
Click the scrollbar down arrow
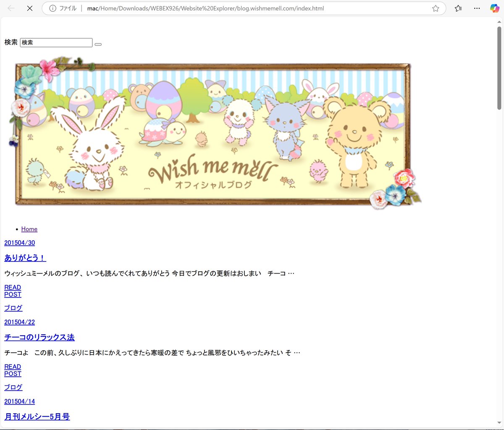(499, 423)
